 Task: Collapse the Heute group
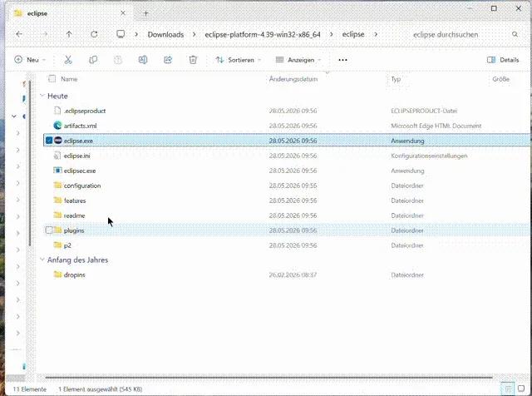coord(42,96)
